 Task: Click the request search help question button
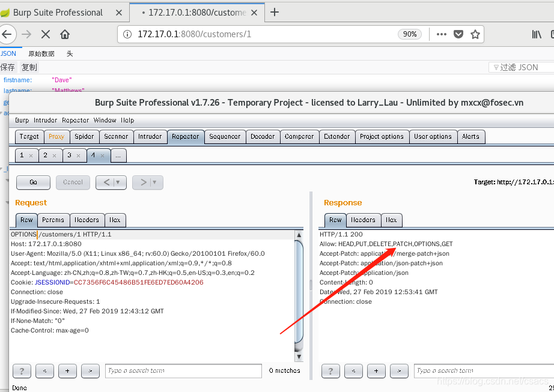[x=22, y=371]
